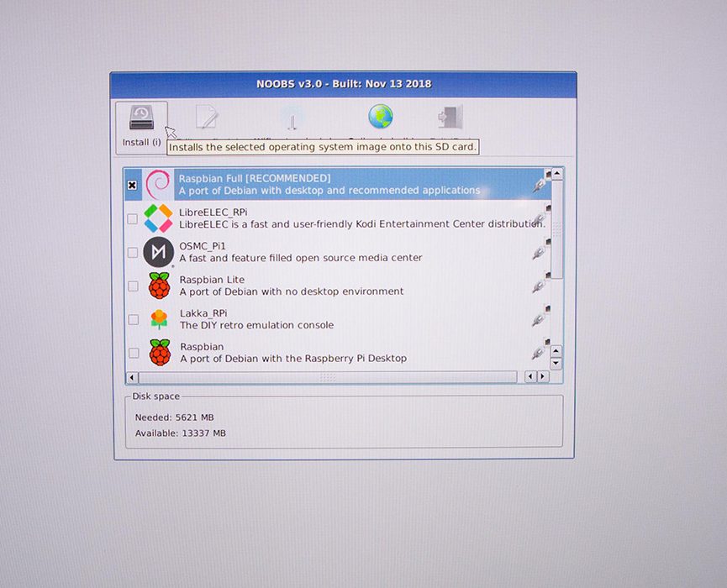Click the Debian swirl icon for Raspbian Full
The height and width of the screenshot is (588, 727).
(158, 185)
